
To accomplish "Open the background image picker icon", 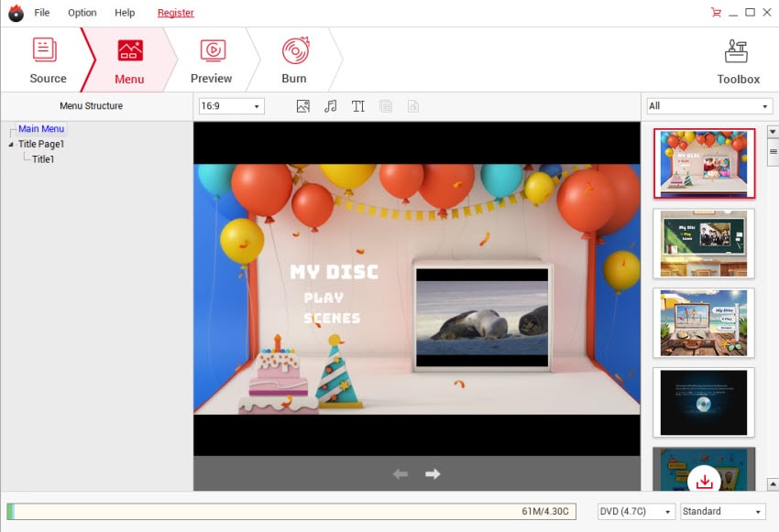I will 302,105.
